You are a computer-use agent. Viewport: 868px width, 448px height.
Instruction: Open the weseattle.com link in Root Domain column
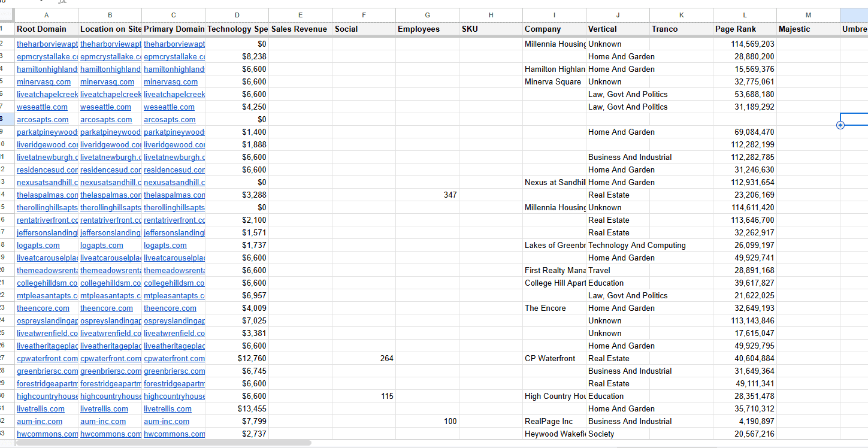(x=42, y=107)
